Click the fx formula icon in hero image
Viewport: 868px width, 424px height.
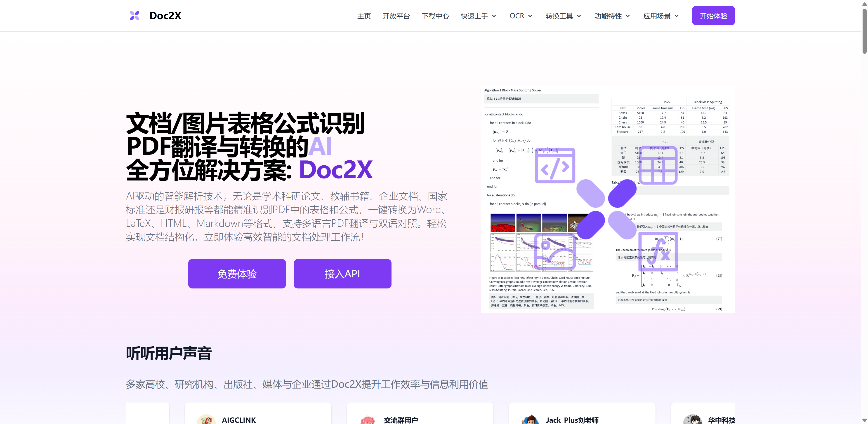(x=658, y=252)
